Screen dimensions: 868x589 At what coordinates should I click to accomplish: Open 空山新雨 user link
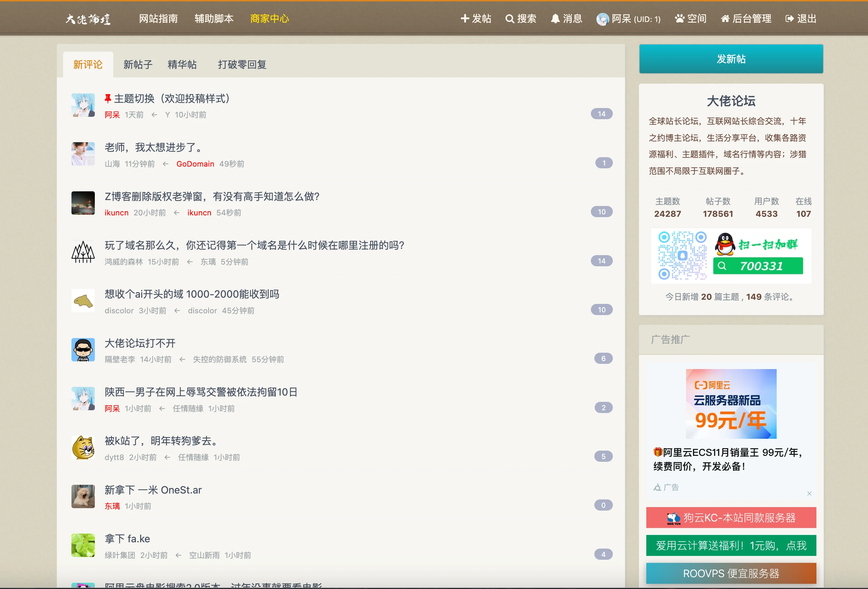[204, 556]
